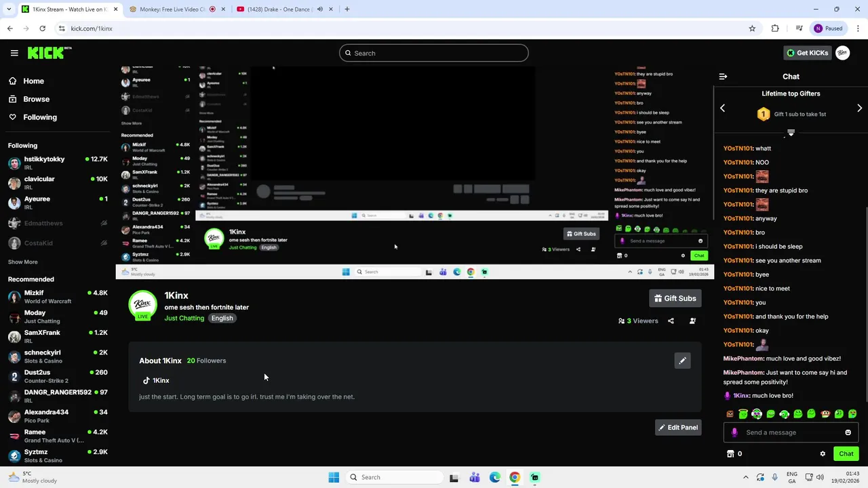The image size is (868, 488).
Task: Expand Show More under Following
Action: 23,262
